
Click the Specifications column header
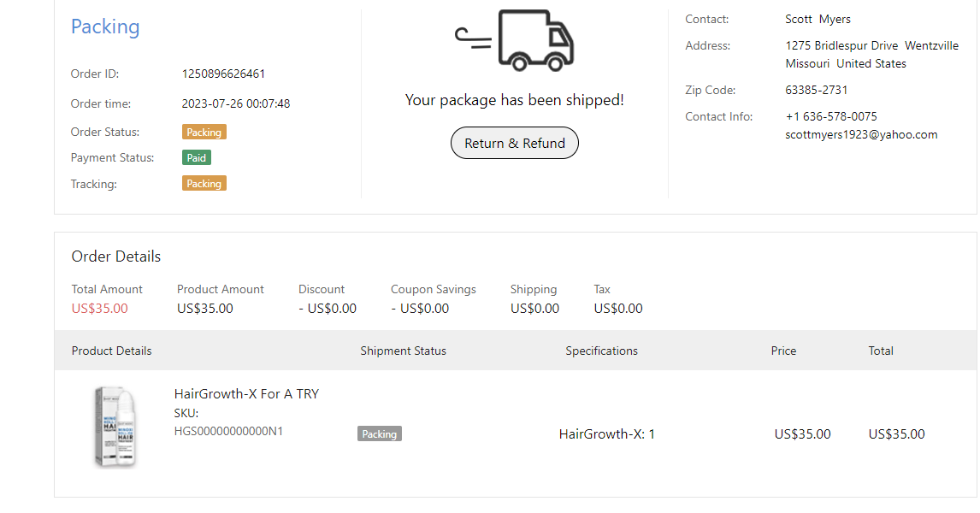(601, 351)
